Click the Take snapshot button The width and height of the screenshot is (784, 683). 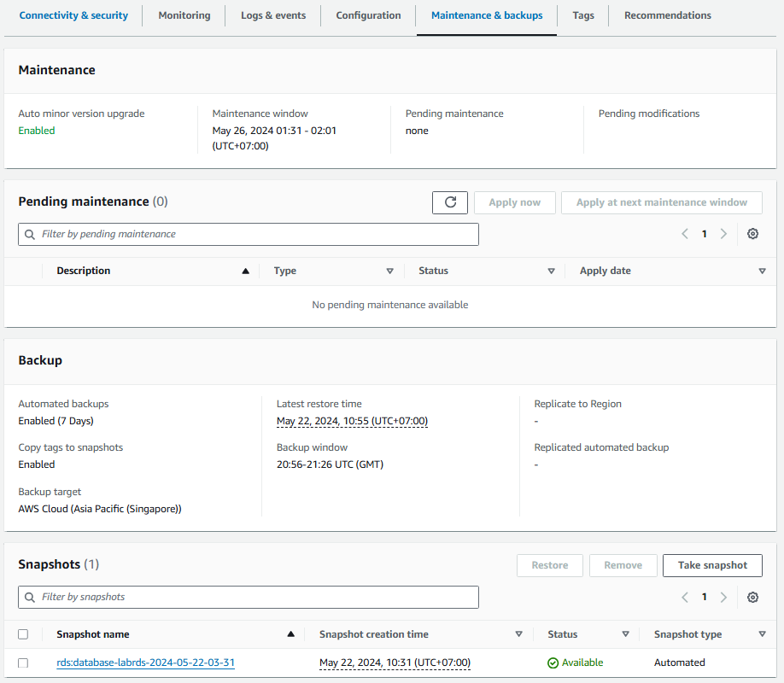coord(712,565)
